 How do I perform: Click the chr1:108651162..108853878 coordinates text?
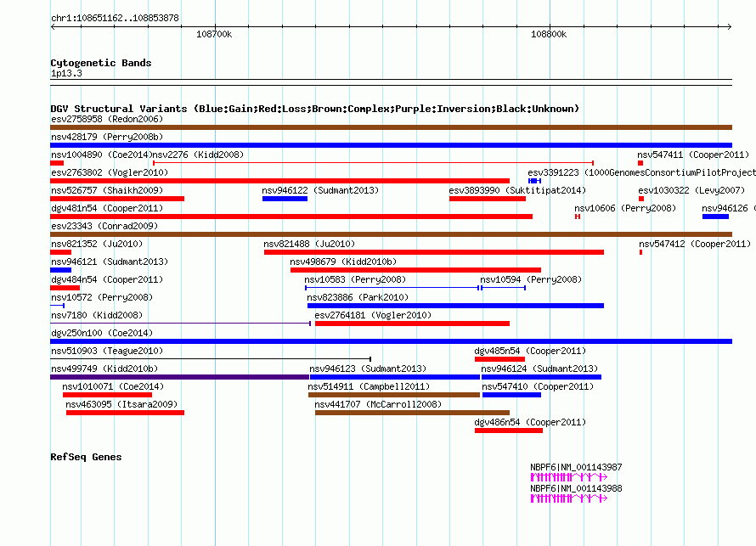pyautogui.click(x=115, y=18)
